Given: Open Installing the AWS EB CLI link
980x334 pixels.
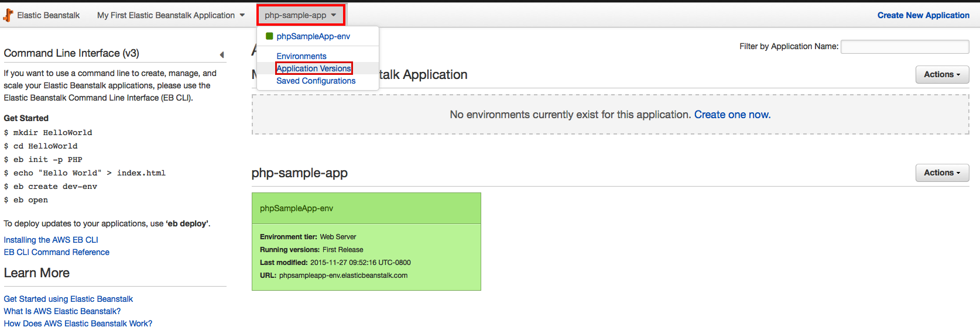Looking at the screenshot, I should [51, 240].
